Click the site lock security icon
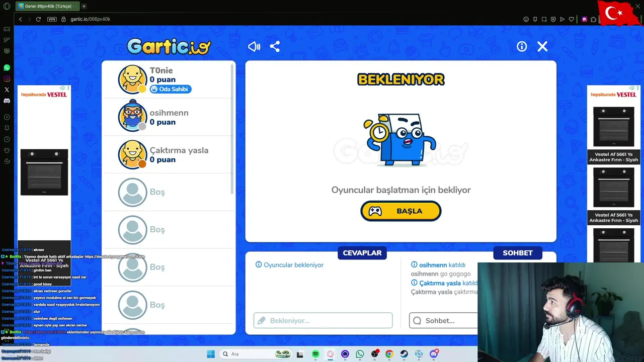Viewport: 644px width, 362px height. coord(63,19)
